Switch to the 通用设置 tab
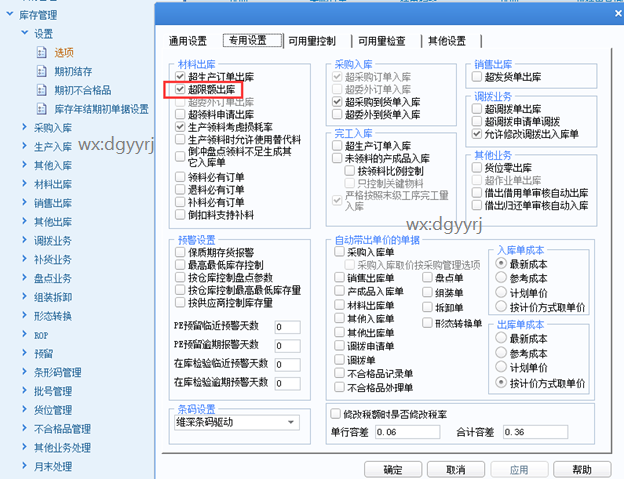Image resolution: width=624 pixels, height=479 pixels. click(187, 41)
